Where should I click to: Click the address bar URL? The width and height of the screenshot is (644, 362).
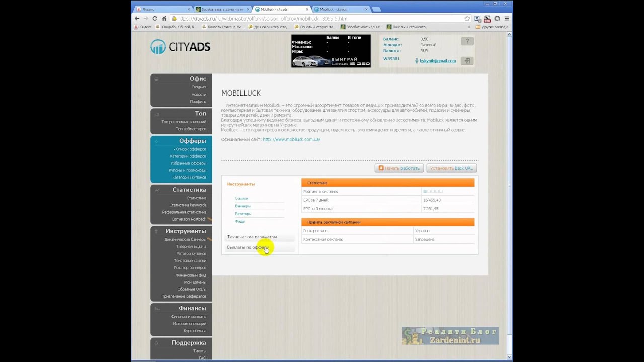click(262, 19)
